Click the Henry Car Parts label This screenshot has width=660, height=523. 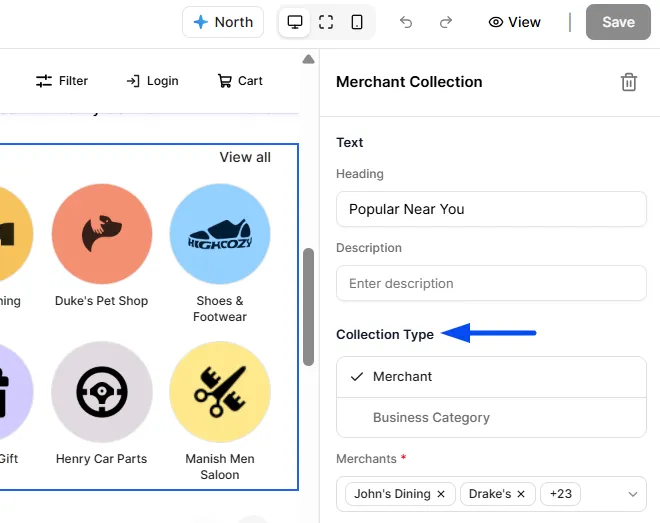101,459
